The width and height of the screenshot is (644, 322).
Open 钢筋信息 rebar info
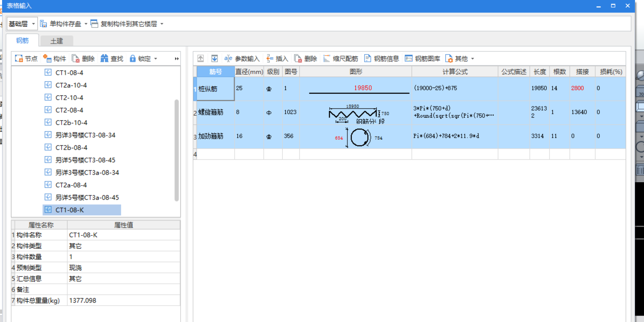coord(381,59)
